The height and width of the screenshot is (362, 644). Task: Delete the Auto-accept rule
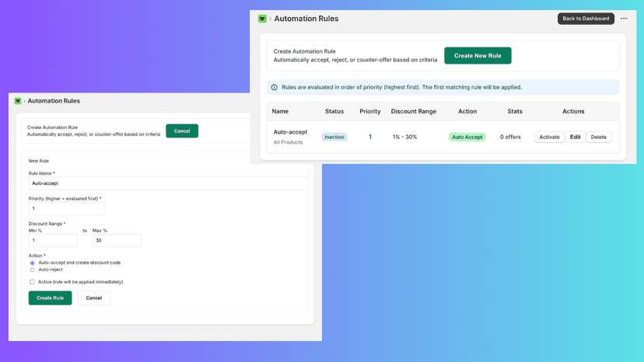598,137
